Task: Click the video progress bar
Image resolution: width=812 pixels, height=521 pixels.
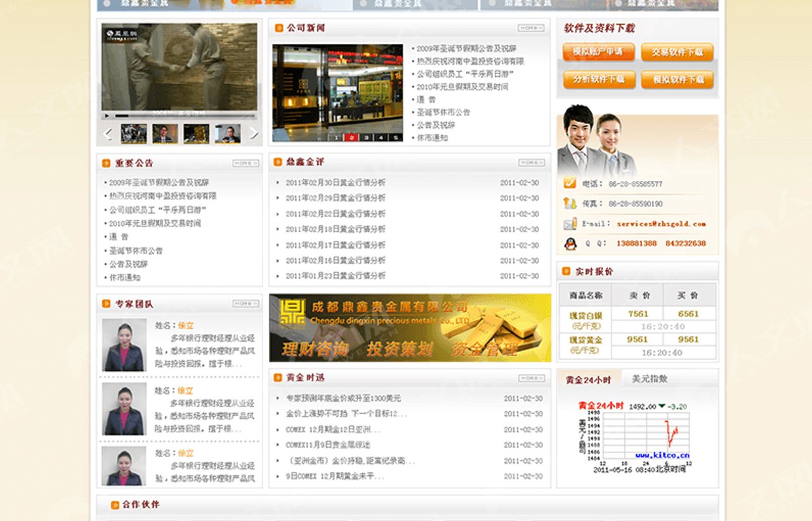Action: 184,116
